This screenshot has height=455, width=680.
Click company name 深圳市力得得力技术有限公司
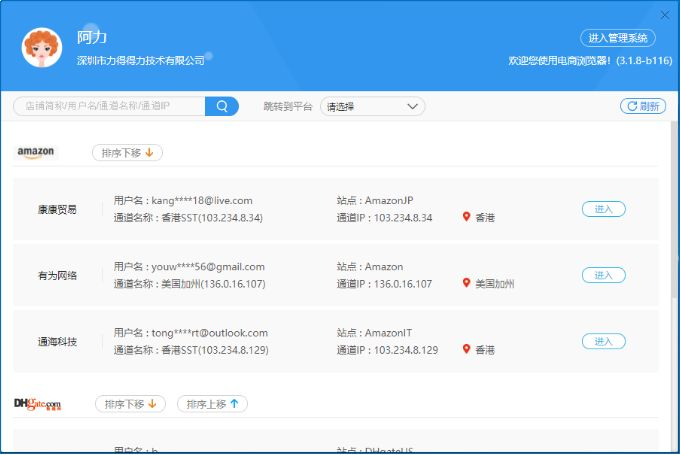[141, 60]
